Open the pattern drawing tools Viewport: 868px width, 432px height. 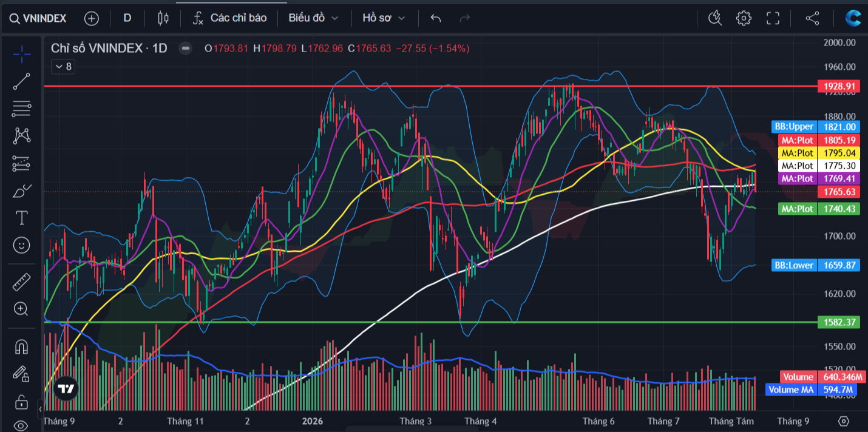pos(22,135)
